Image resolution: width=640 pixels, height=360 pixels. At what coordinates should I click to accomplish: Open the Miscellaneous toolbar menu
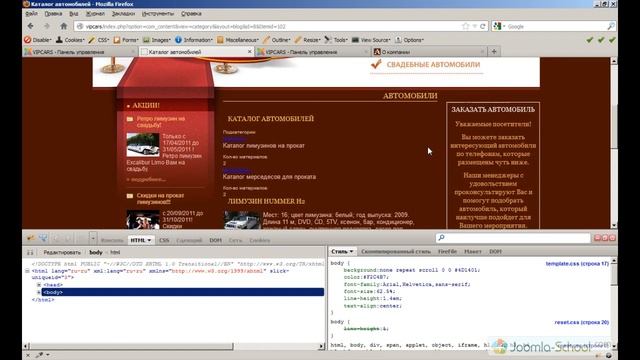[x=238, y=40]
